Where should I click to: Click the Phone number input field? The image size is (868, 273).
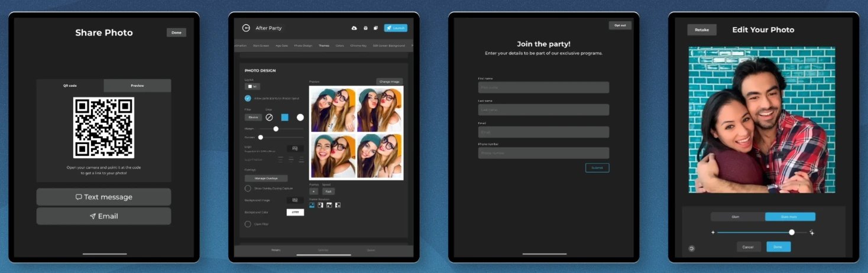coord(543,153)
